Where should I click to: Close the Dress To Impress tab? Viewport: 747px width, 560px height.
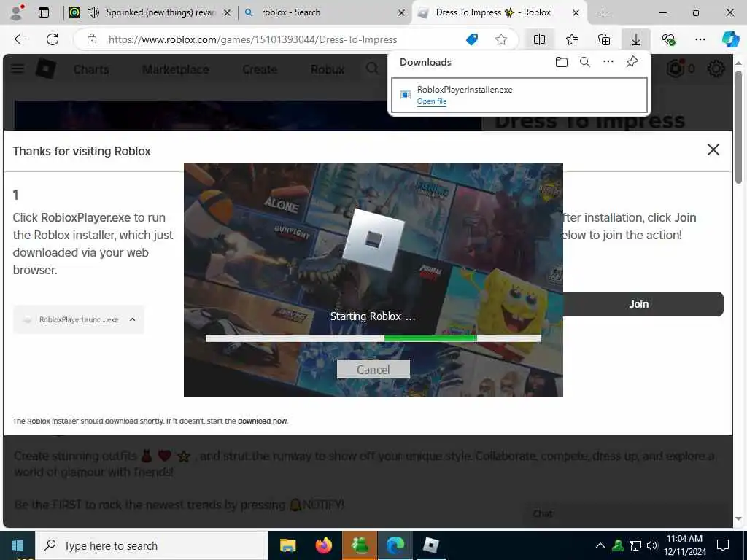pyautogui.click(x=576, y=13)
